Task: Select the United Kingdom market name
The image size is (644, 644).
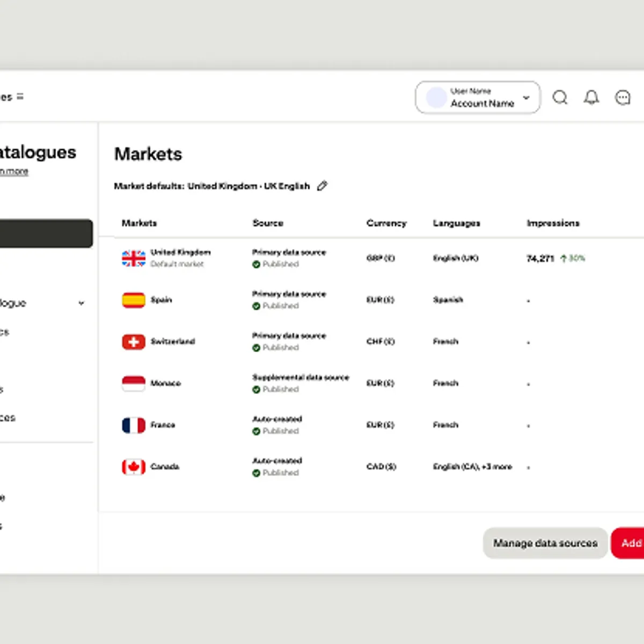Action: pyautogui.click(x=180, y=252)
